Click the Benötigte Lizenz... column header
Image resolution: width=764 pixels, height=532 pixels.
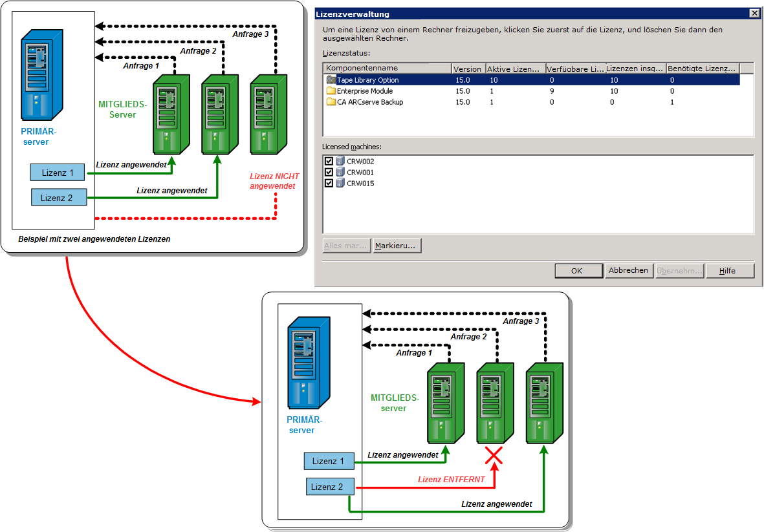coord(703,68)
